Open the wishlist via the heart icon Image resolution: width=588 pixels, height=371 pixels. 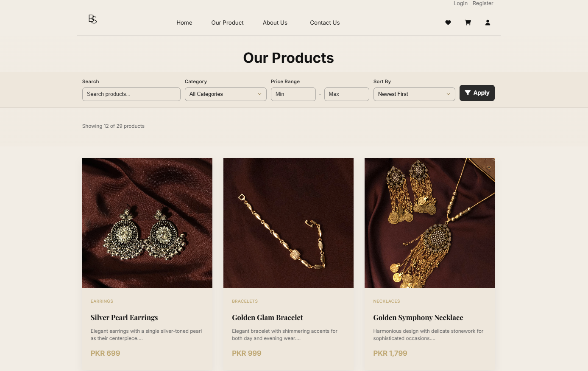tap(448, 22)
